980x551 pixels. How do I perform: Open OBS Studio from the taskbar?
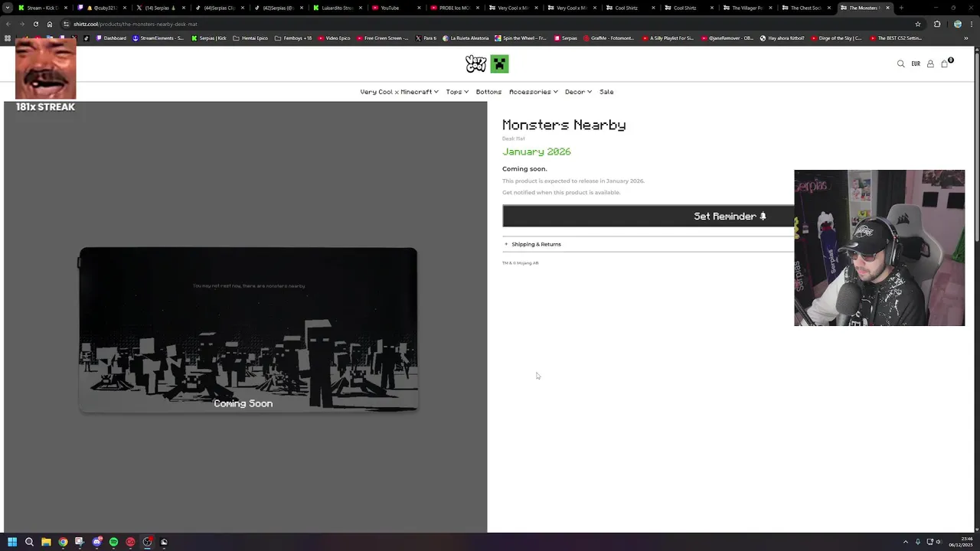(147, 542)
